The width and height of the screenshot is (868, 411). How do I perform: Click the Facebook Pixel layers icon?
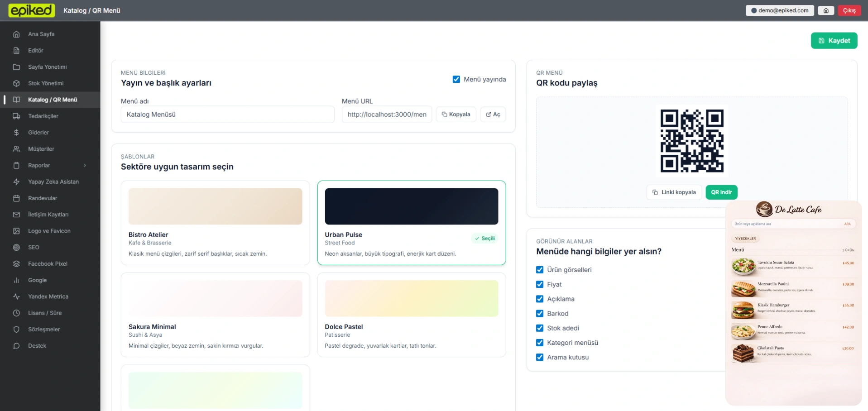click(x=16, y=264)
